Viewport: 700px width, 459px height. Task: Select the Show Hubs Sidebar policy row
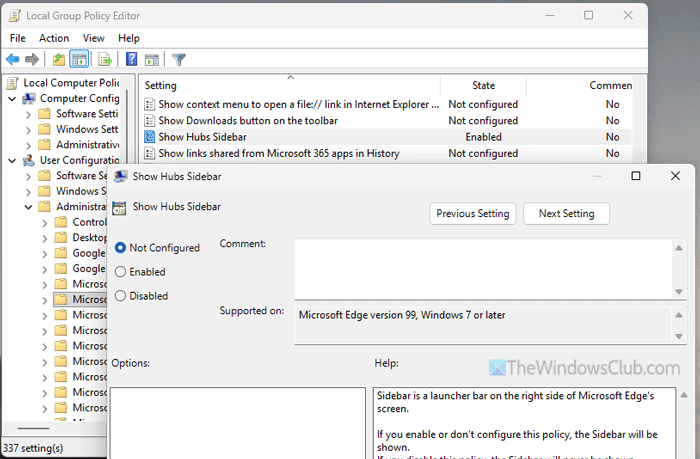tap(387, 137)
